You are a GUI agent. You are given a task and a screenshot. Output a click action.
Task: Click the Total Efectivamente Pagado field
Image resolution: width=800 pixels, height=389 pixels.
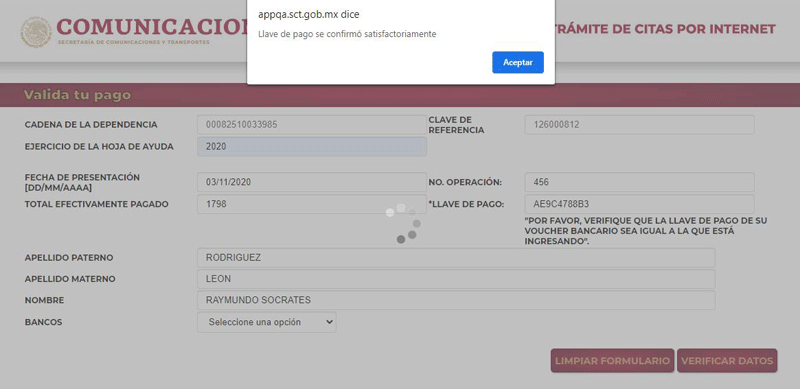pyautogui.click(x=312, y=204)
